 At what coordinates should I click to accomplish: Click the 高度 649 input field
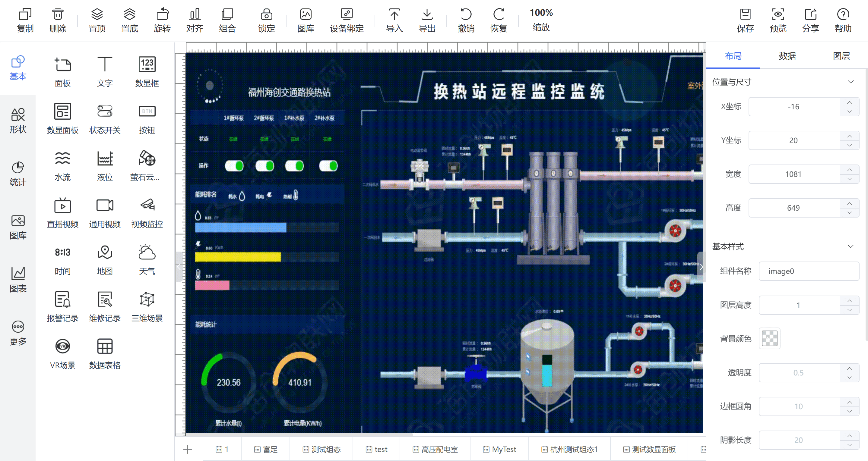point(794,208)
